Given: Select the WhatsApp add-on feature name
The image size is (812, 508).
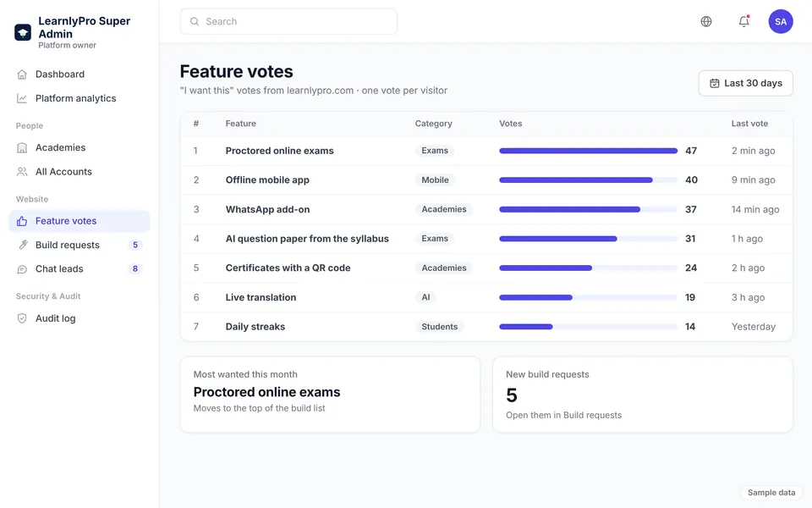Looking at the screenshot, I should click(x=268, y=209).
